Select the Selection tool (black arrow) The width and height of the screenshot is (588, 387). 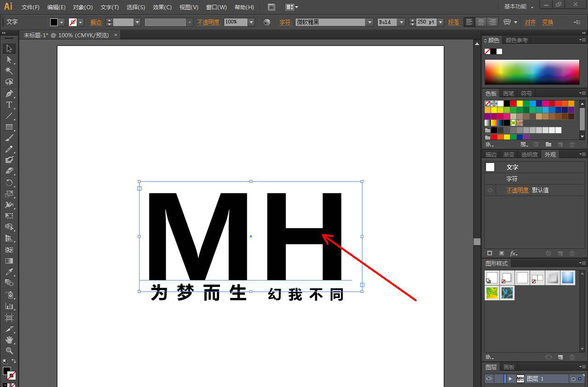pos(9,49)
